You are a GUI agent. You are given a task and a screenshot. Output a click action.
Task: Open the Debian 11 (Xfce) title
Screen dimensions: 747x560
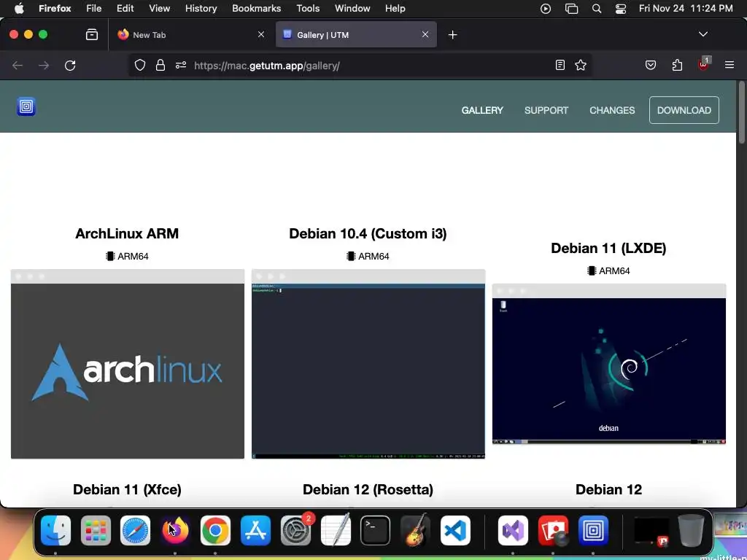coord(127,489)
